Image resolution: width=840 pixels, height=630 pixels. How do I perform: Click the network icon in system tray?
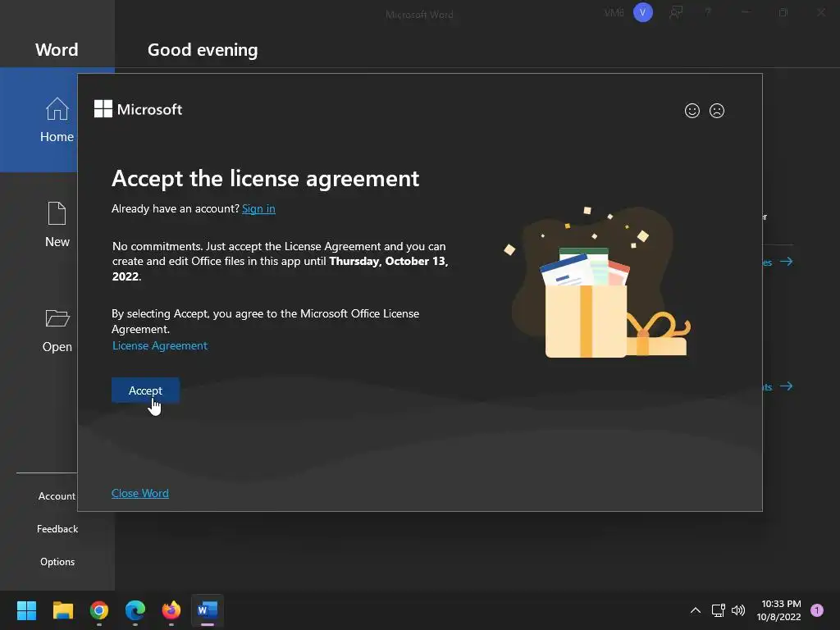pyautogui.click(x=719, y=610)
